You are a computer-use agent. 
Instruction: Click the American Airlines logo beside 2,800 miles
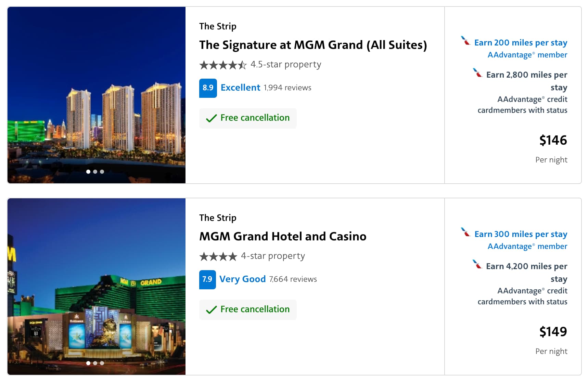pos(477,73)
